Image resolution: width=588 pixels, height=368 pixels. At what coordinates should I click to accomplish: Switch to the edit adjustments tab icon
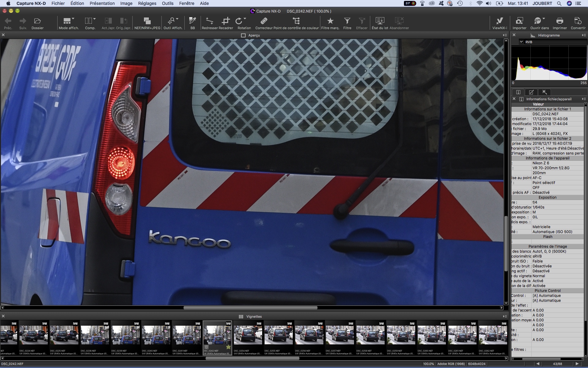point(531,92)
